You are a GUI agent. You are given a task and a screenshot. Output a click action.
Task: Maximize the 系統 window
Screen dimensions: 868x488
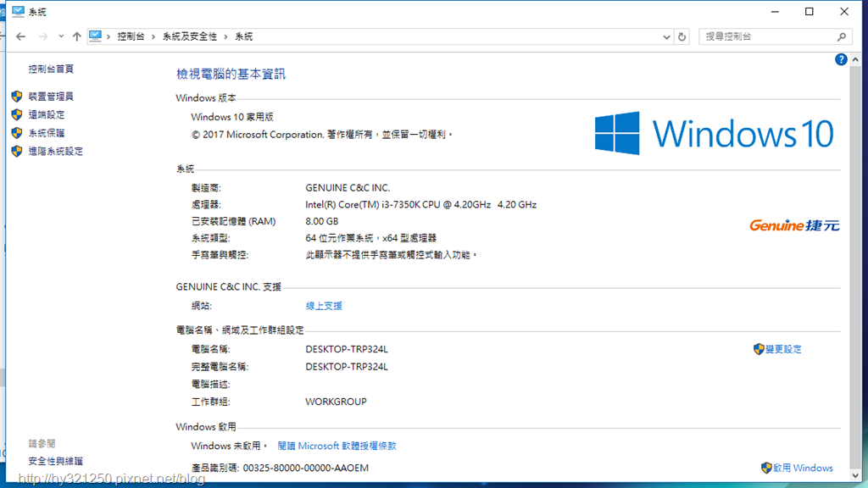810,12
